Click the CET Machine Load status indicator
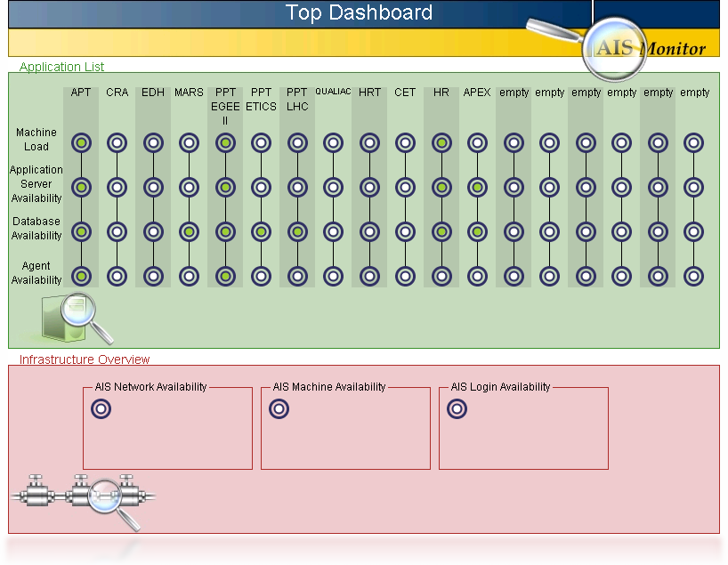 point(405,142)
